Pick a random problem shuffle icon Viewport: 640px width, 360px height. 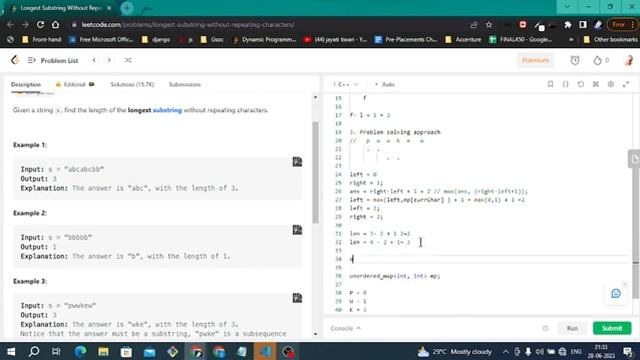tap(128, 60)
